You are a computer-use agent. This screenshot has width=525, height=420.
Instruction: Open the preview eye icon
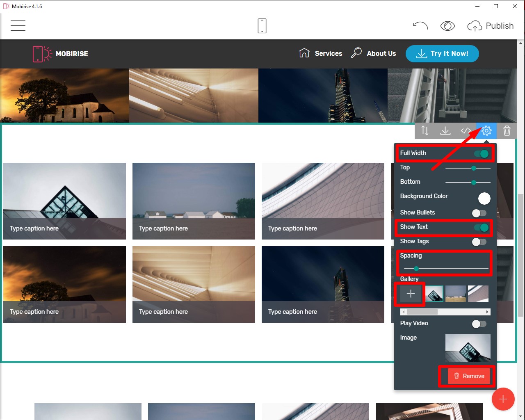447,26
